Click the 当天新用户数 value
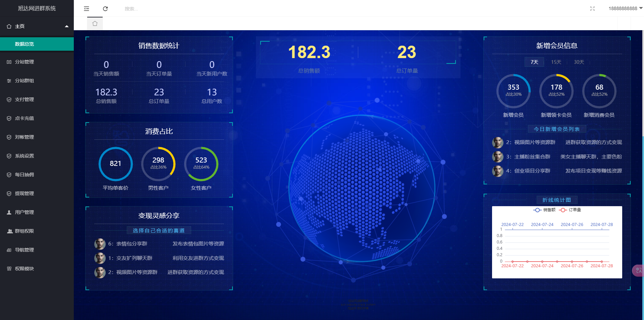 (212, 64)
